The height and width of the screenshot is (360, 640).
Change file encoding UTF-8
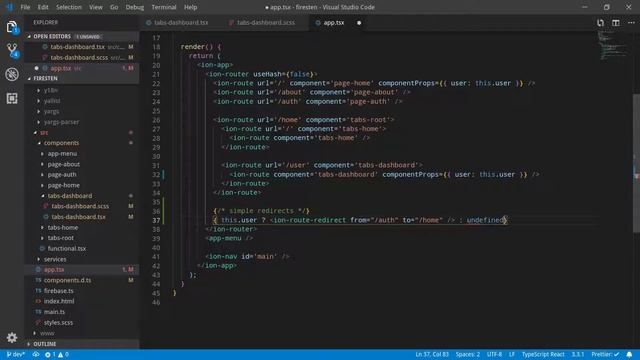click(494, 354)
